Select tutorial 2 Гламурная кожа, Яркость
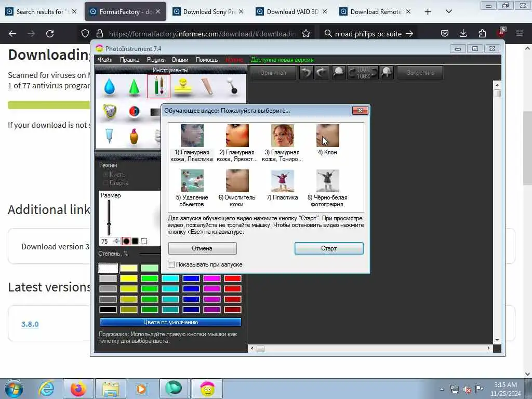Viewport: 532px width, 399px height. 237,143
